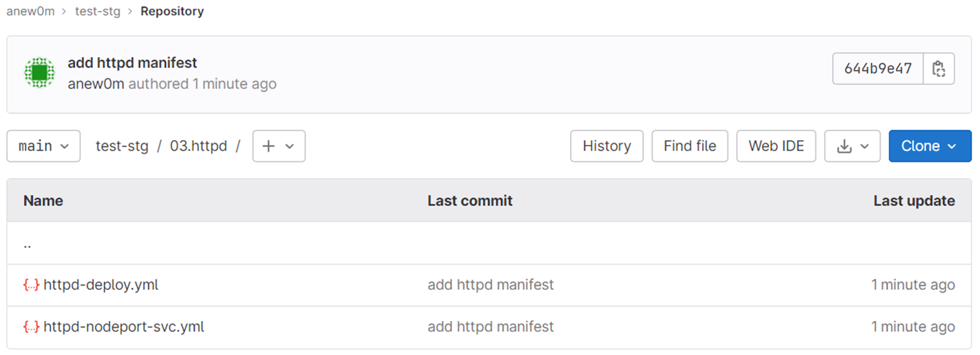Click the anew0m green avatar icon
This screenshot has height=355, width=980.
[x=40, y=73]
